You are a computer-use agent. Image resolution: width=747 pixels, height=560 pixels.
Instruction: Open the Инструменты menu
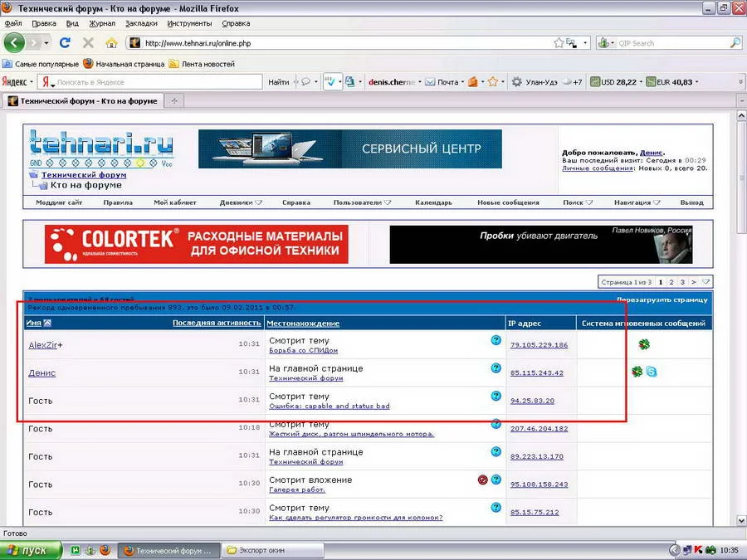coord(189,23)
